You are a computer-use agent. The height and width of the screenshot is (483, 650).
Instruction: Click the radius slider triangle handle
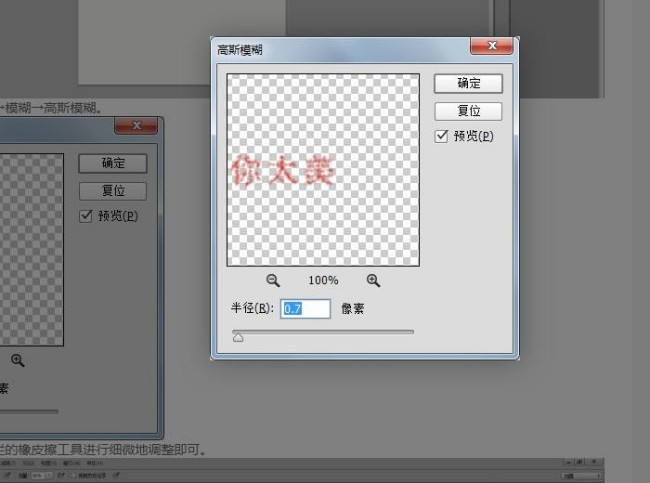pos(238,338)
